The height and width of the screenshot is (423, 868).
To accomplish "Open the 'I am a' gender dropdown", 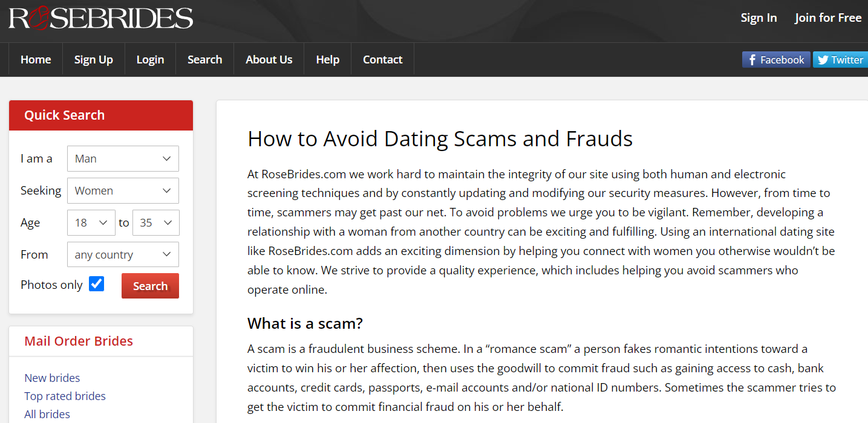I will click(123, 158).
